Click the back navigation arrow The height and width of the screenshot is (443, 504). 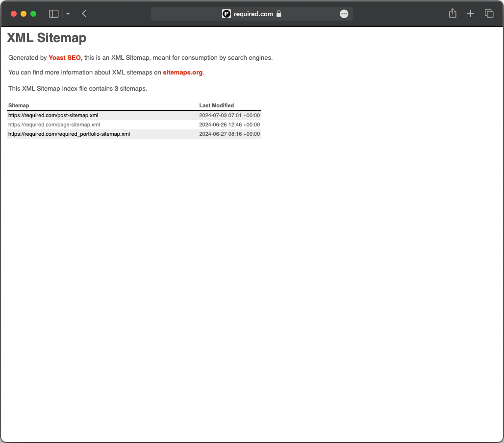click(x=84, y=13)
